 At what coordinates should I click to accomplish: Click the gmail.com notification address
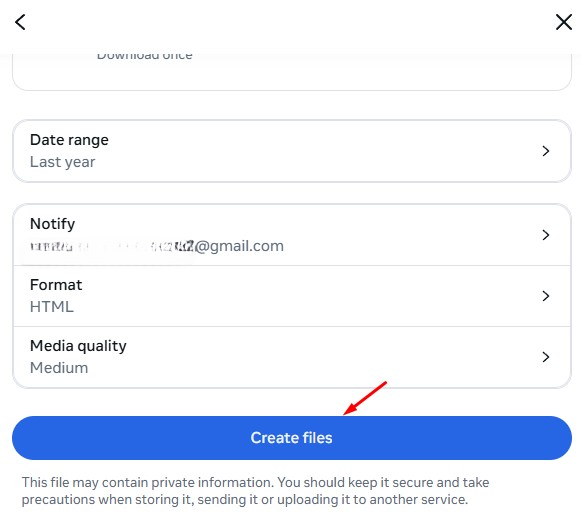click(157, 246)
